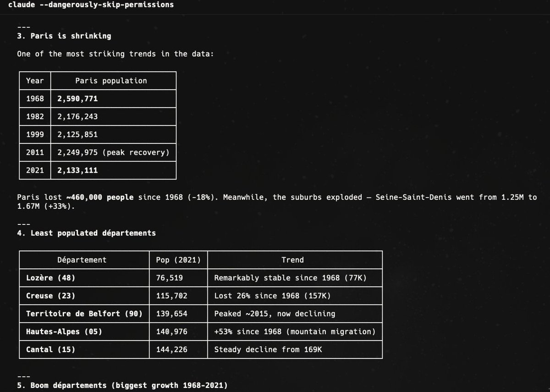Click the population value '2,176,243'
The image size is (550, 392).
(77, 116)
